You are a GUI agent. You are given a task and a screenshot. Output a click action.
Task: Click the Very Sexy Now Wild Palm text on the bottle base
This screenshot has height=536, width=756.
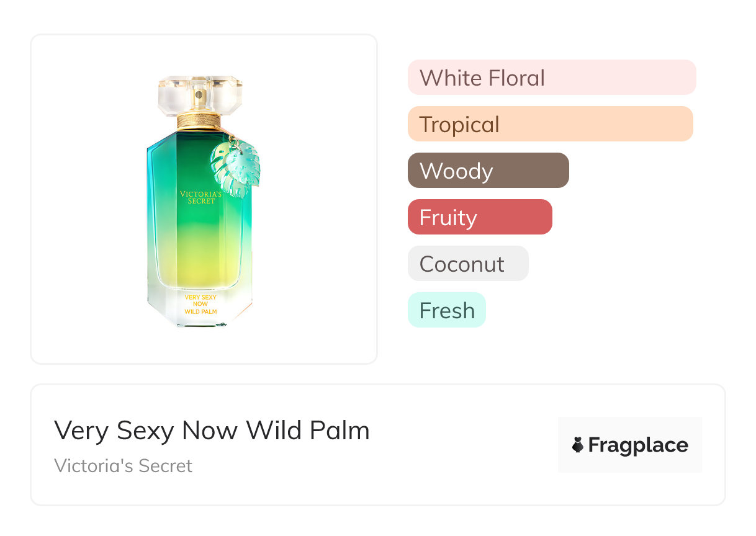[200, 304]
